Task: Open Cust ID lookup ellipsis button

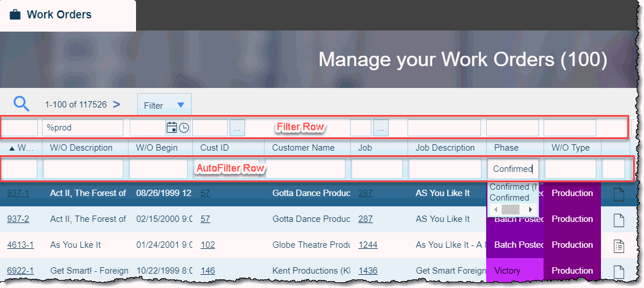Action: coord(238,128)
